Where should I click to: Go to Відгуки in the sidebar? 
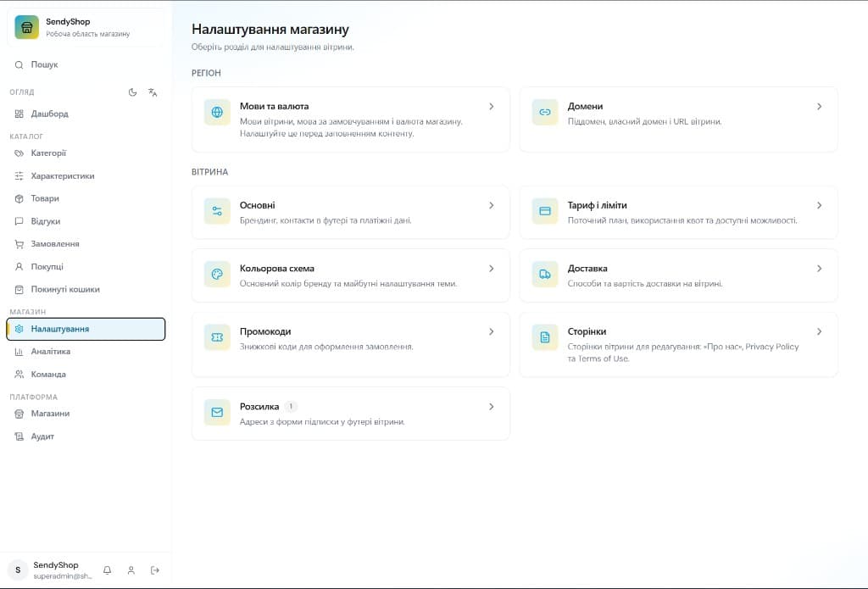coord(86,221)
